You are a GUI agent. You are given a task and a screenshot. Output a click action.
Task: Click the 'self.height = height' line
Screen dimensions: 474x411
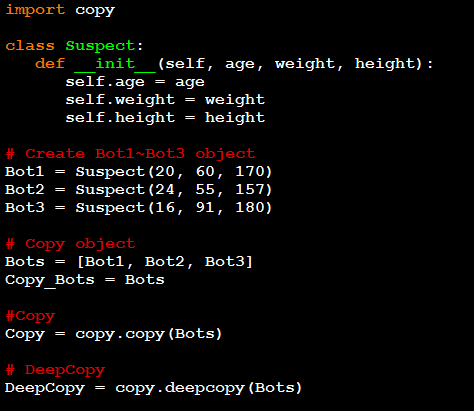pos(165,118)
